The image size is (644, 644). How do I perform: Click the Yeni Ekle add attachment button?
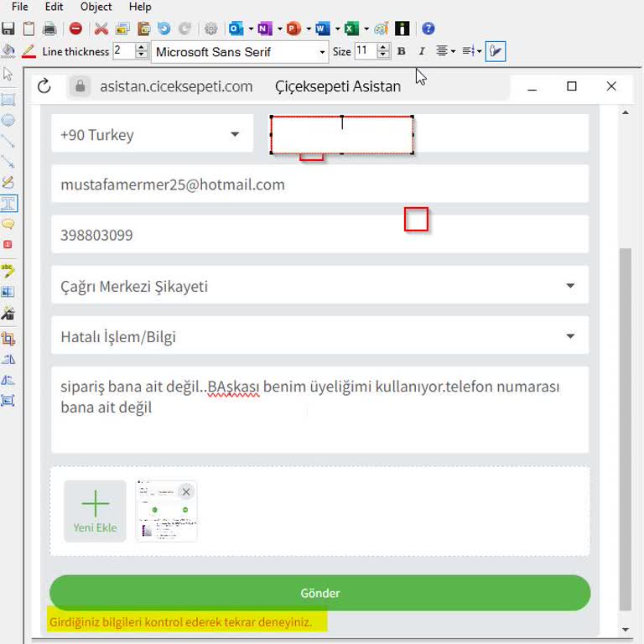tap(95, 511)
